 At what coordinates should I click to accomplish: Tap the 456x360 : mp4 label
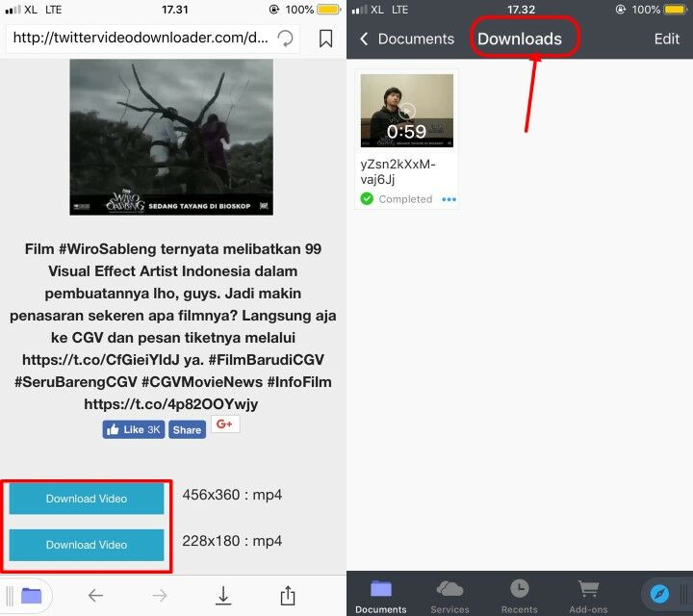(x=232, y=495)
